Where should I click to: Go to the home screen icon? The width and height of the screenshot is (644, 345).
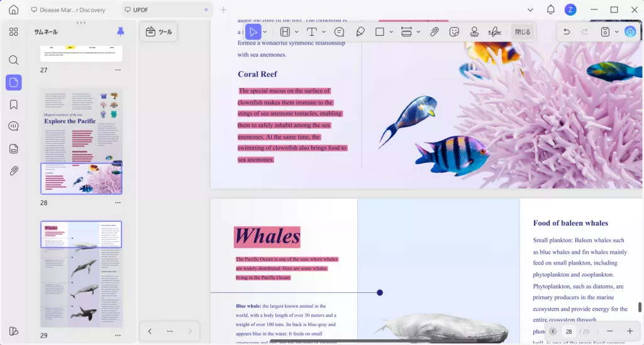14,10
